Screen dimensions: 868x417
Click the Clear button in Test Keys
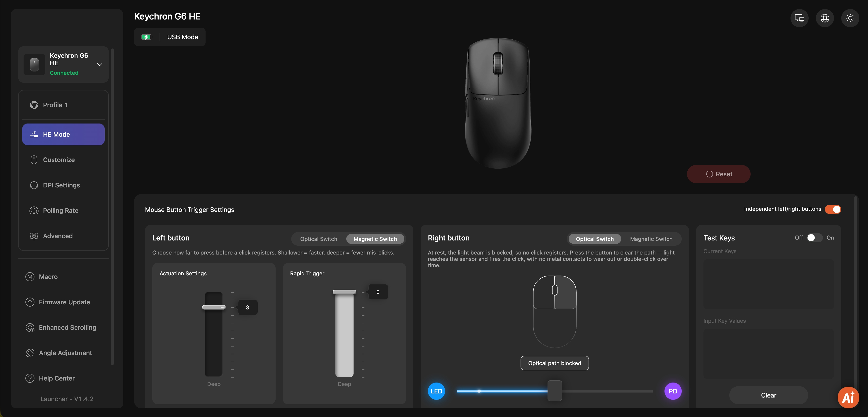(768, 395)
